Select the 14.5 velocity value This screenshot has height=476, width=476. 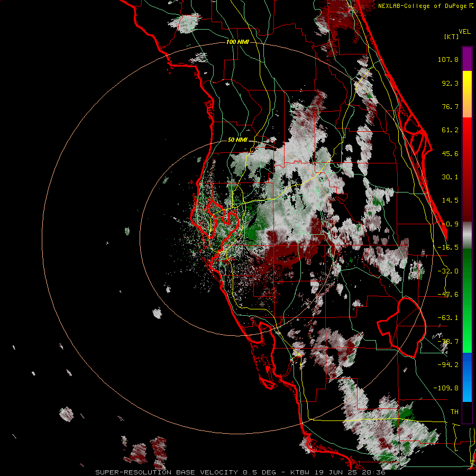tap(450, 200)
